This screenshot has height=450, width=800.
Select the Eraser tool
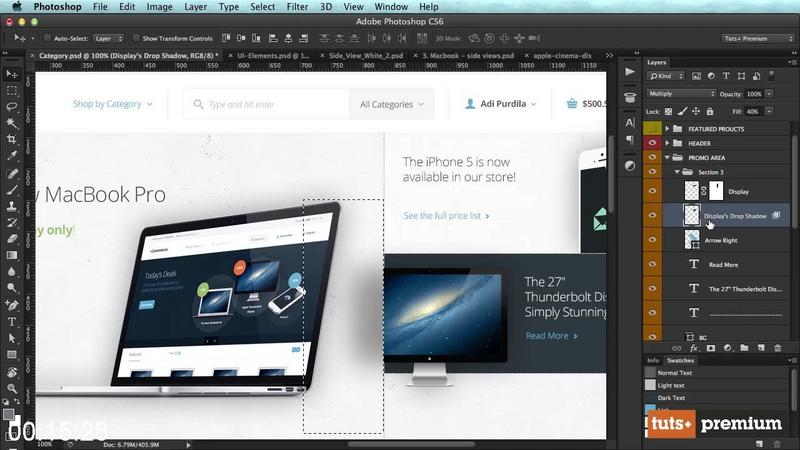[x=12, y=238]
